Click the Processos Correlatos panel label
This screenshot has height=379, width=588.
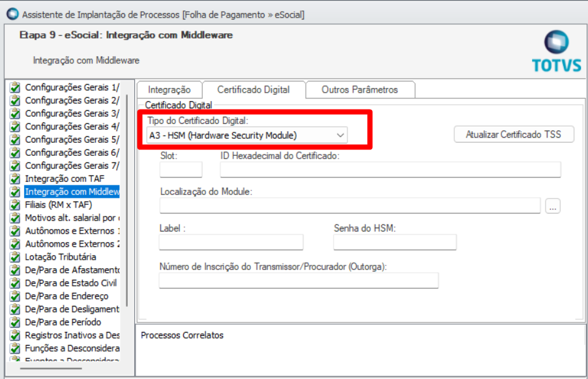(183, 335)
